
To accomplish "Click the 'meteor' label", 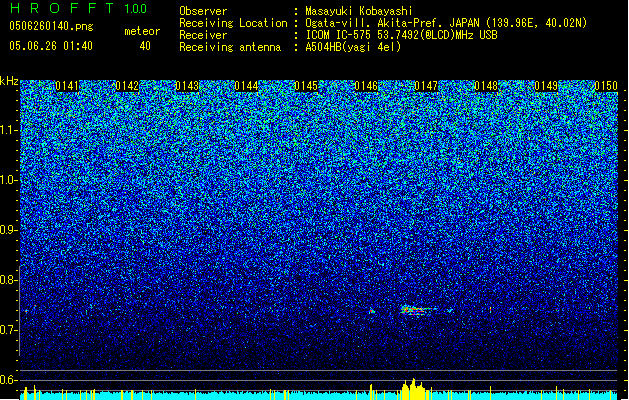I will coord(142,31).
